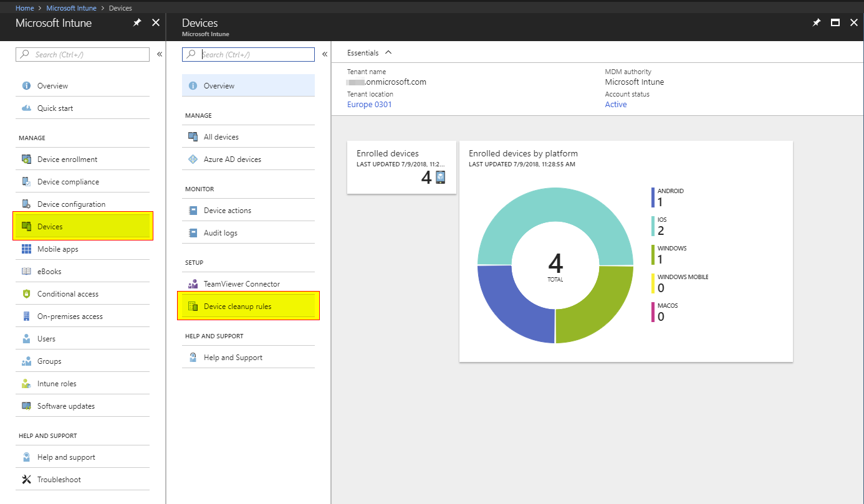Click the Conditional access shield icon

[x=26, y=294]
